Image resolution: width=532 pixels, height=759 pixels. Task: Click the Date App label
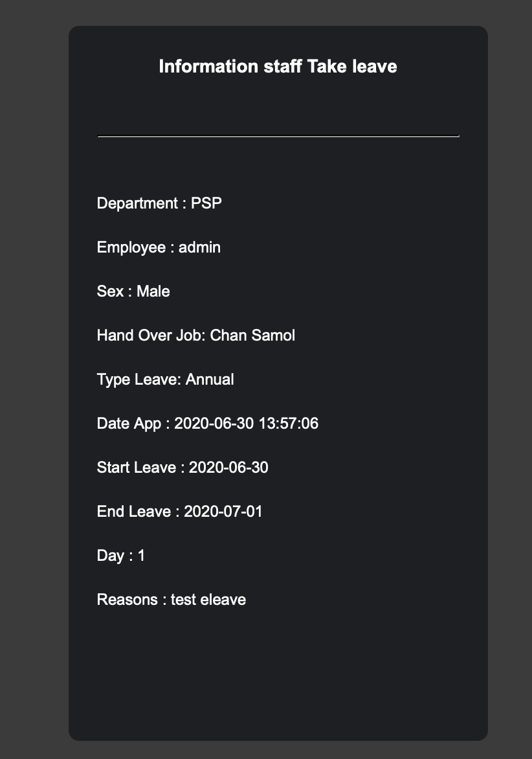pos(129,424)
